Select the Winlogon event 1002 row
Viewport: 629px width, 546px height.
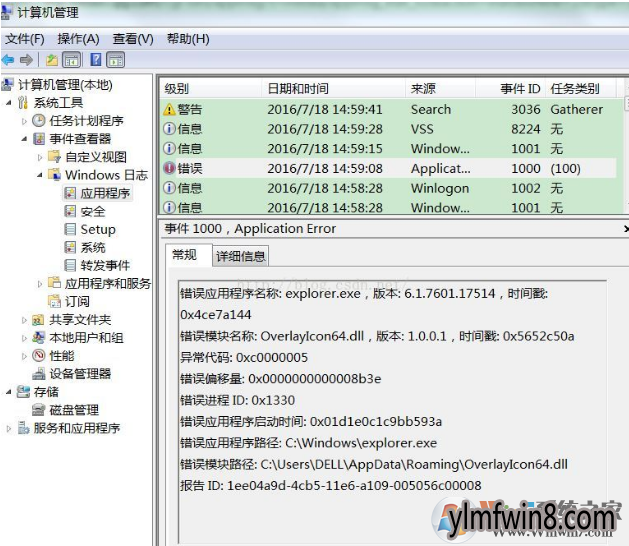coord(388,188)
